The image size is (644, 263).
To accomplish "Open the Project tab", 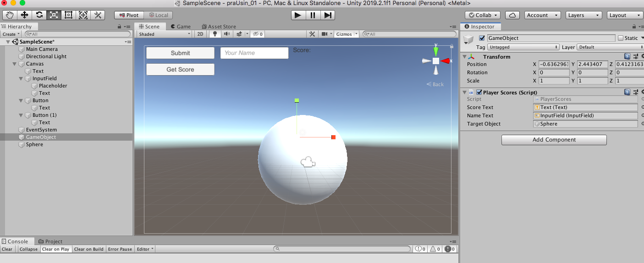I will (x=50, y=241).
